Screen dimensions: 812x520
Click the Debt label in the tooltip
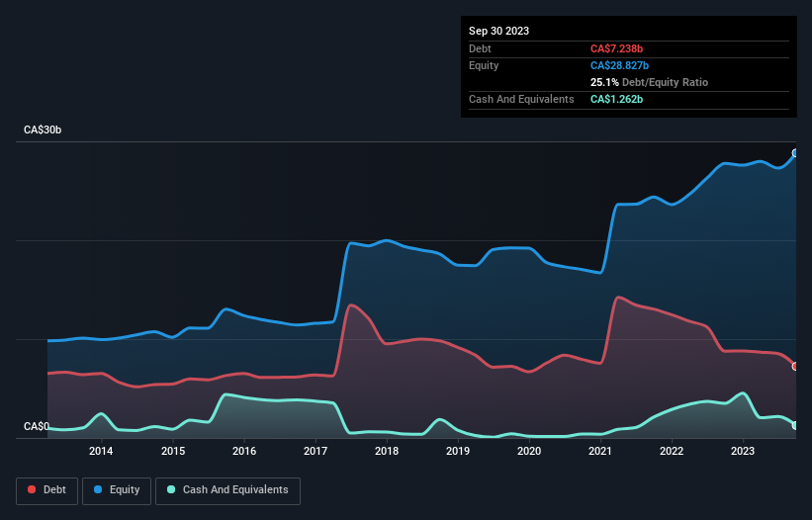(x=480, y=48)
